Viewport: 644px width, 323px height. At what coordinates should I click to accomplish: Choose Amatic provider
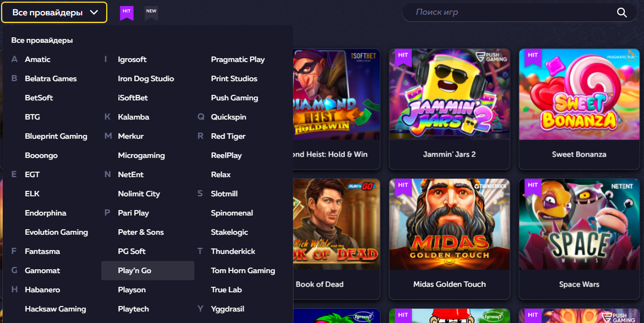tap(37, 59)
